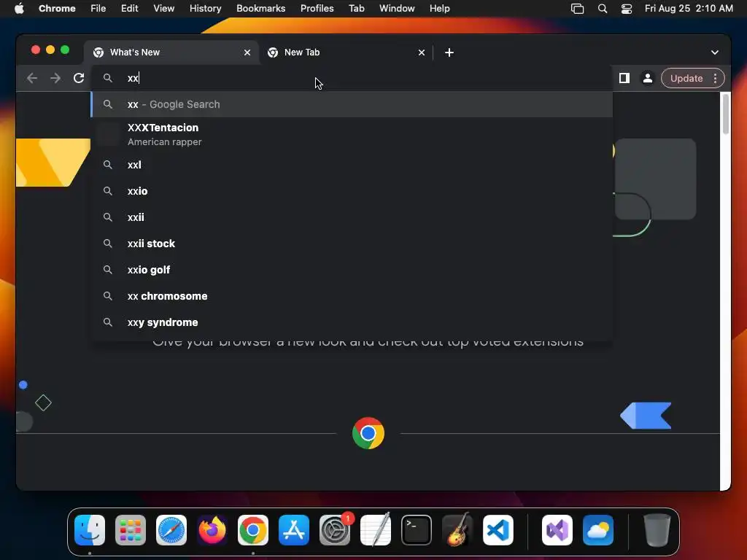Switch to the New Tab tab

click(345, 52)
